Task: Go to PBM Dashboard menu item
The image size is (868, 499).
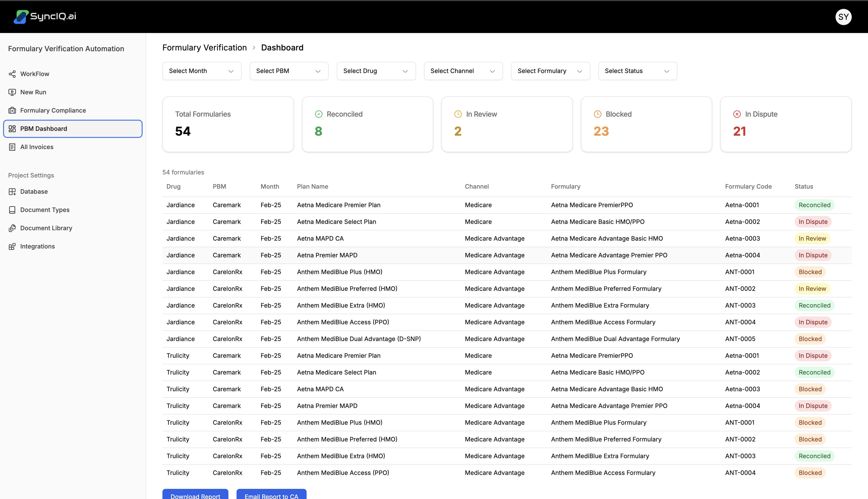Action: pyautogui.click(x=73, y=129)
